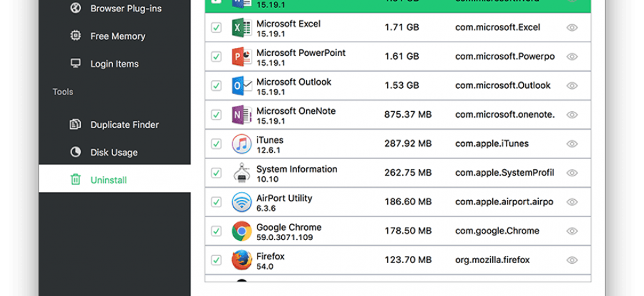644x296 pixels.
Task: Open the Browser Plug-ins section
Action: [114, 8]
